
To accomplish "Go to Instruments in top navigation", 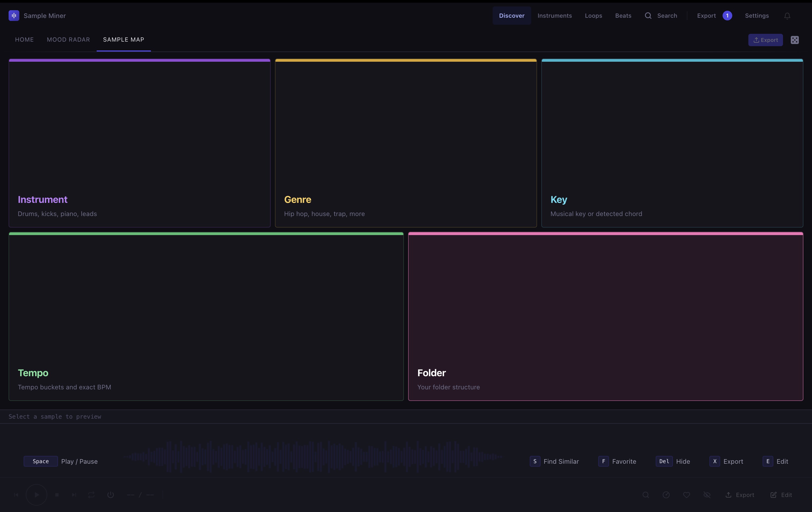I will [554, 16].
